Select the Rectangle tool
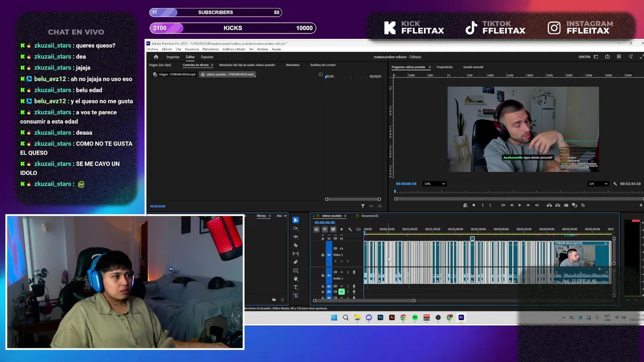Viewport: 644px width, 362px height. click(296, 270)
